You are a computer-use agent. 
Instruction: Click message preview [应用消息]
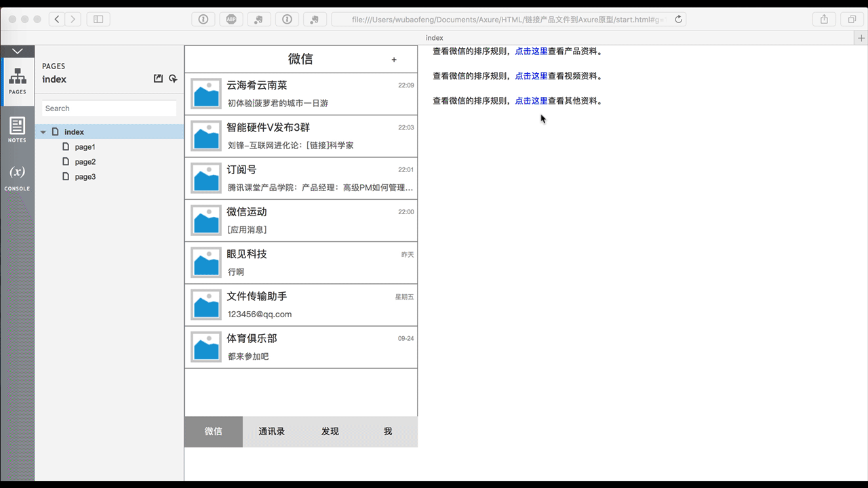pyautogui.click(x=247, y=230)
